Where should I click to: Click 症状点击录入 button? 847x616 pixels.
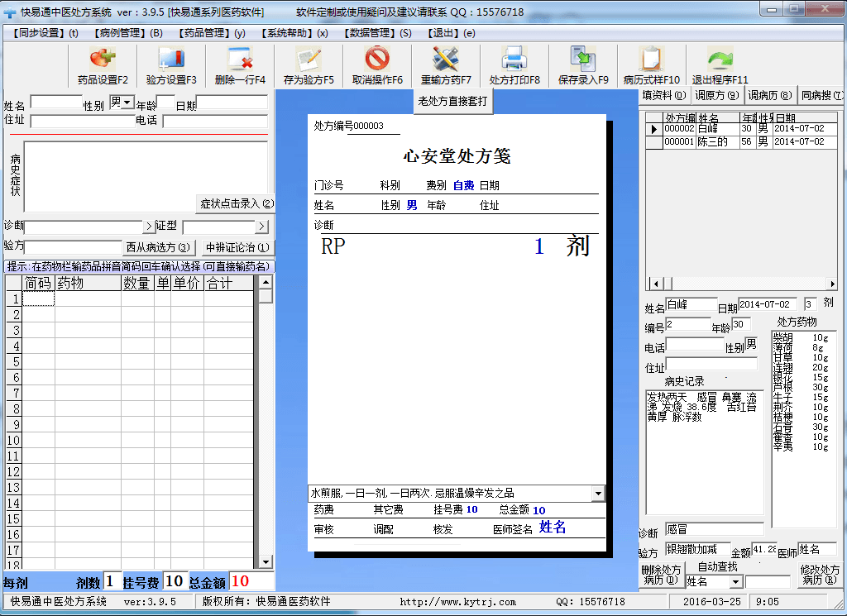coord(237,203)
